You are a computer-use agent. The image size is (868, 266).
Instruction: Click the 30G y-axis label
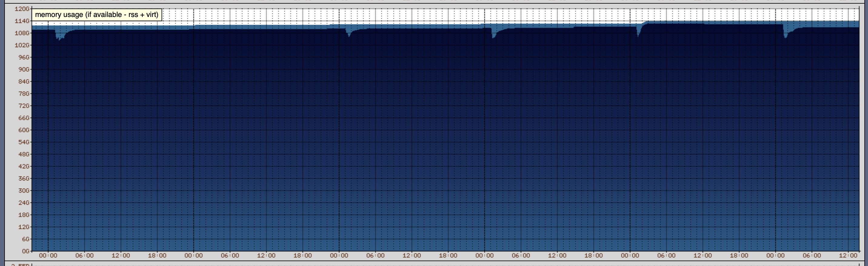24,191
